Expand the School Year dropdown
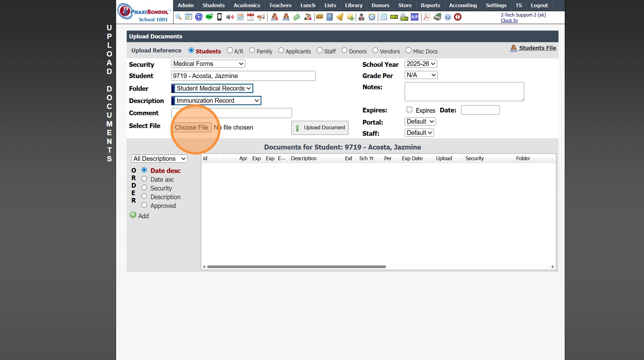The height and width of the screenshot is (360, 644). (x=421, y=64)
